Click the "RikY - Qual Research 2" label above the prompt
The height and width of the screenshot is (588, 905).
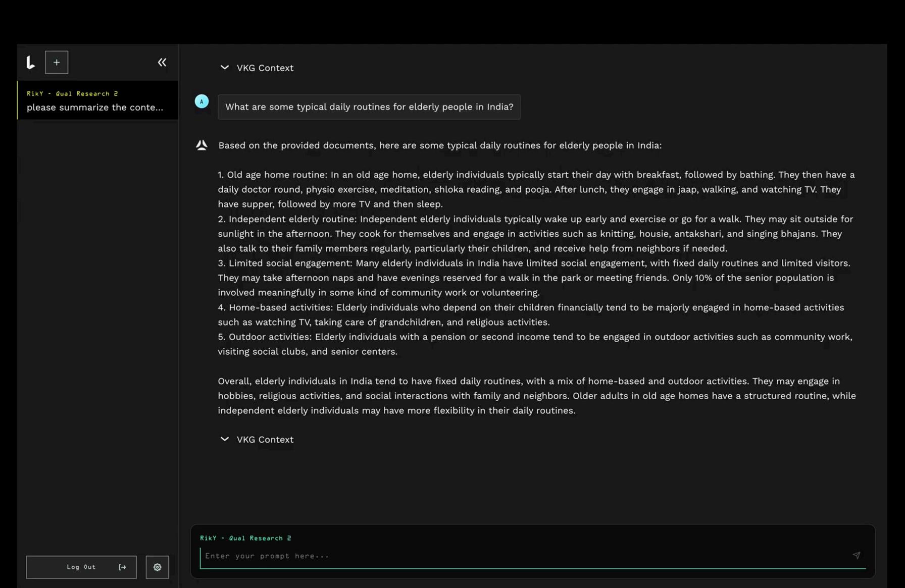tap(245, 538)
